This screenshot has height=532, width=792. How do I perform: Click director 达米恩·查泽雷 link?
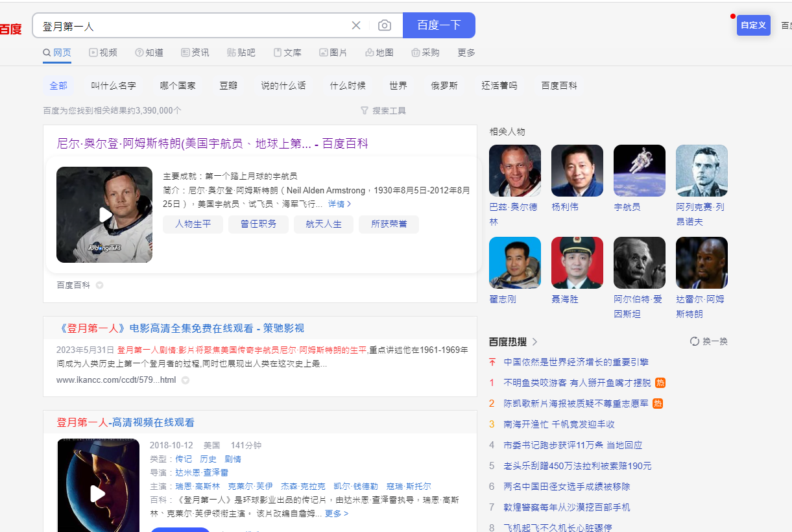pyautogui.click(x=202, y=473)
